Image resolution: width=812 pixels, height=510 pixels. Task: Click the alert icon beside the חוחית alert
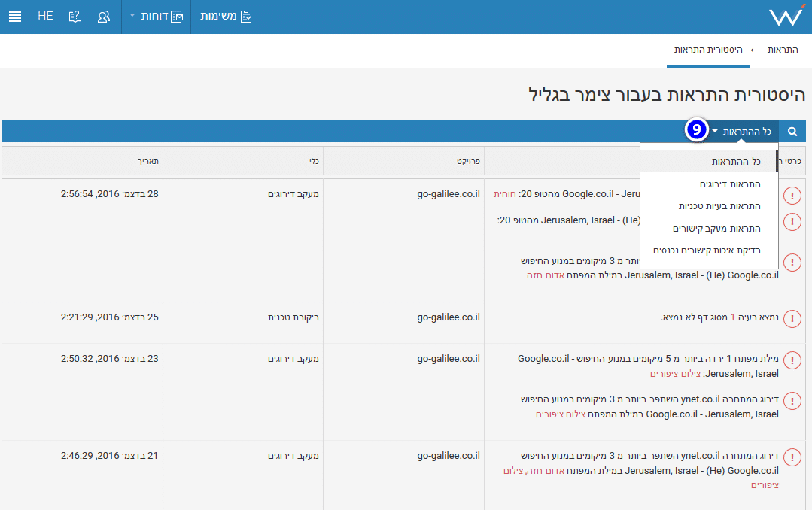[x=792, y=196]
